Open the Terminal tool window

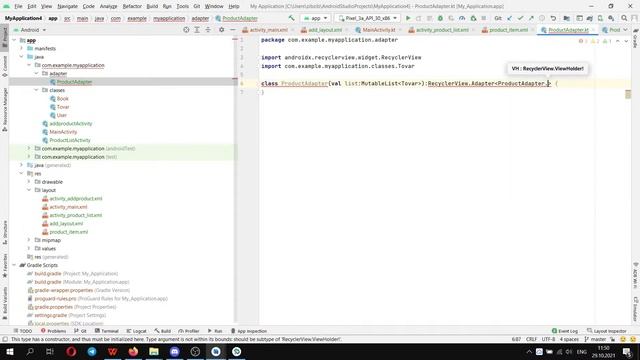pos(107,331)
